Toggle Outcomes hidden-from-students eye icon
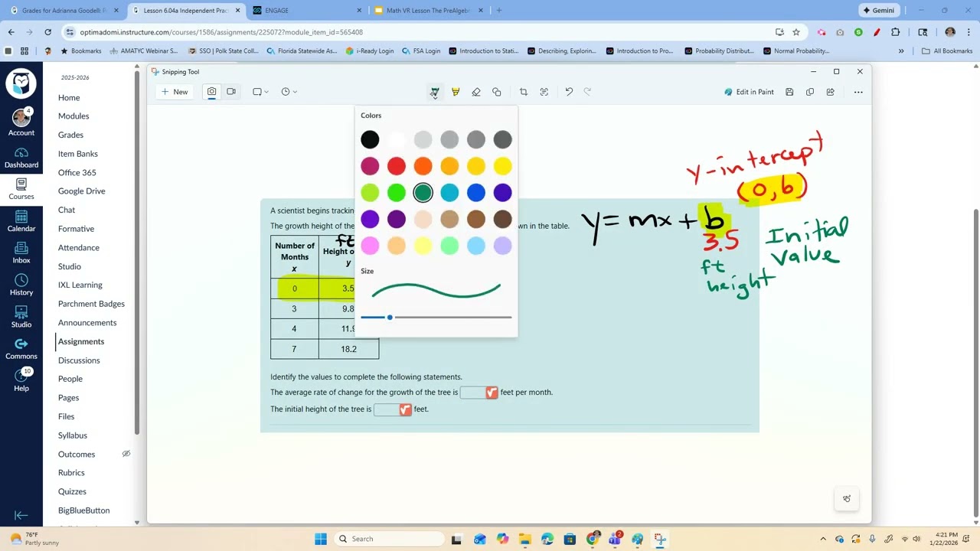This screenshot has height=551, width=980. point(126,454)
